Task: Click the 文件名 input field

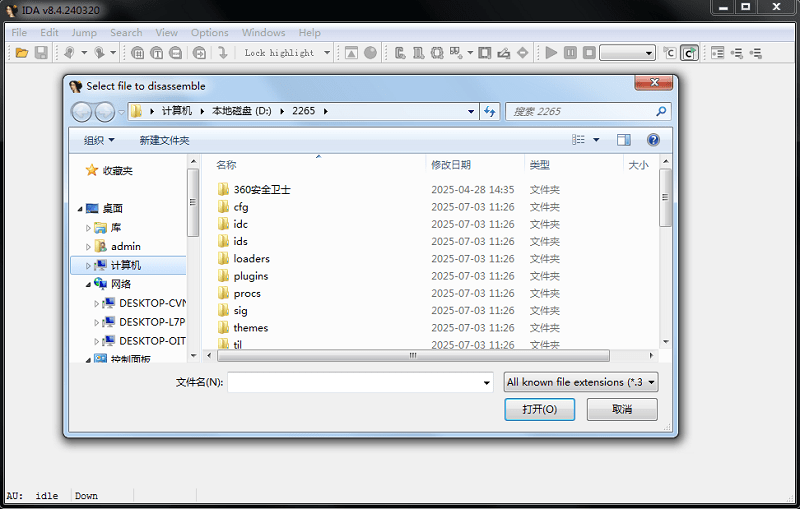Action: (x=360, y=383)
